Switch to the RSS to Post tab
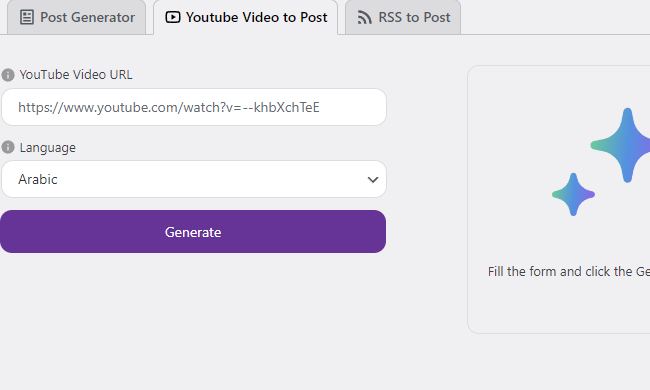Viewport: 650px width, 390px height. (403, 17)
